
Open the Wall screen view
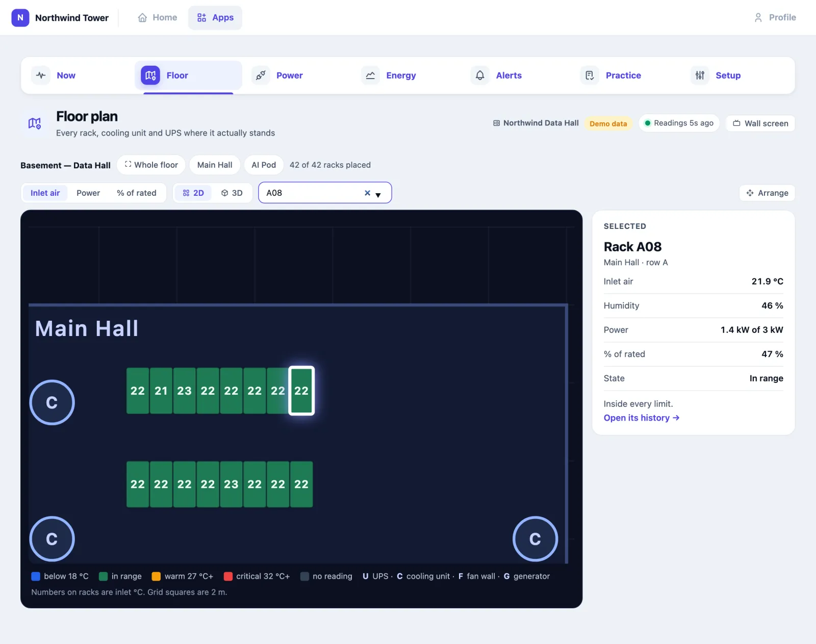[760, 123]
